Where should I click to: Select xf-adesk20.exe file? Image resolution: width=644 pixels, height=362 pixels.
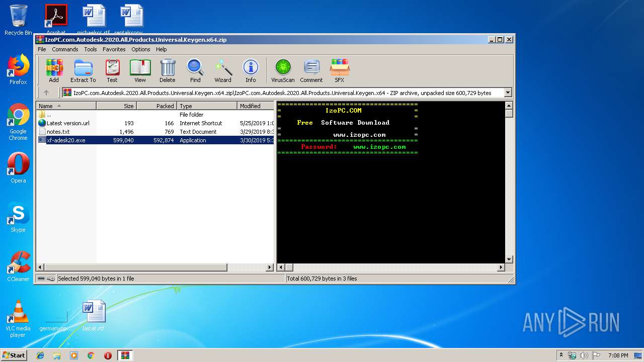click(x=155, y=140)
